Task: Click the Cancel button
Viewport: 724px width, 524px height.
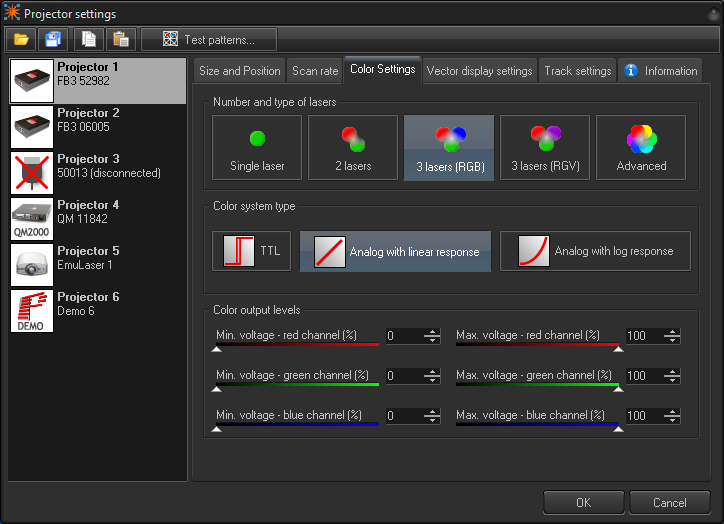Action: [670, 502]
